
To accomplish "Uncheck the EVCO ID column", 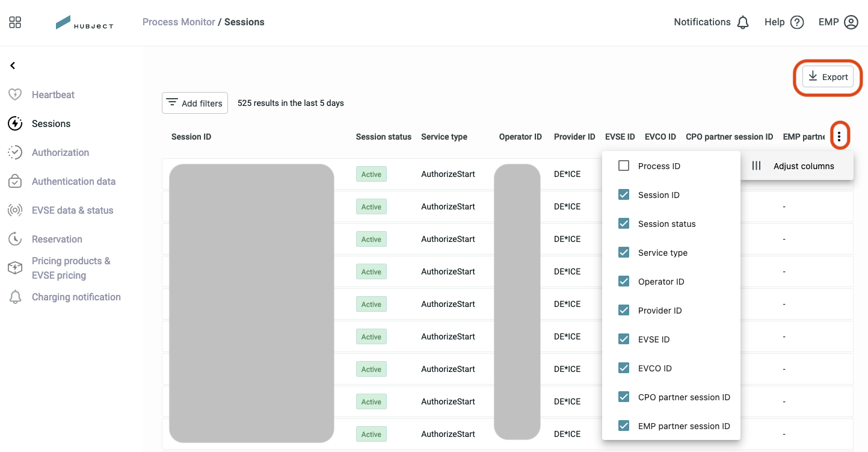I will coord(624,368).
